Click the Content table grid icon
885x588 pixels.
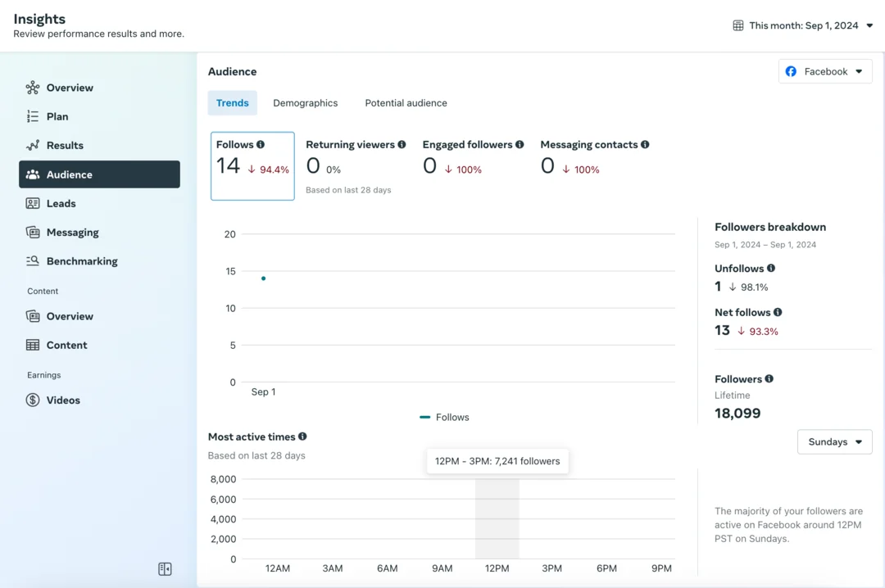[33, 345]
